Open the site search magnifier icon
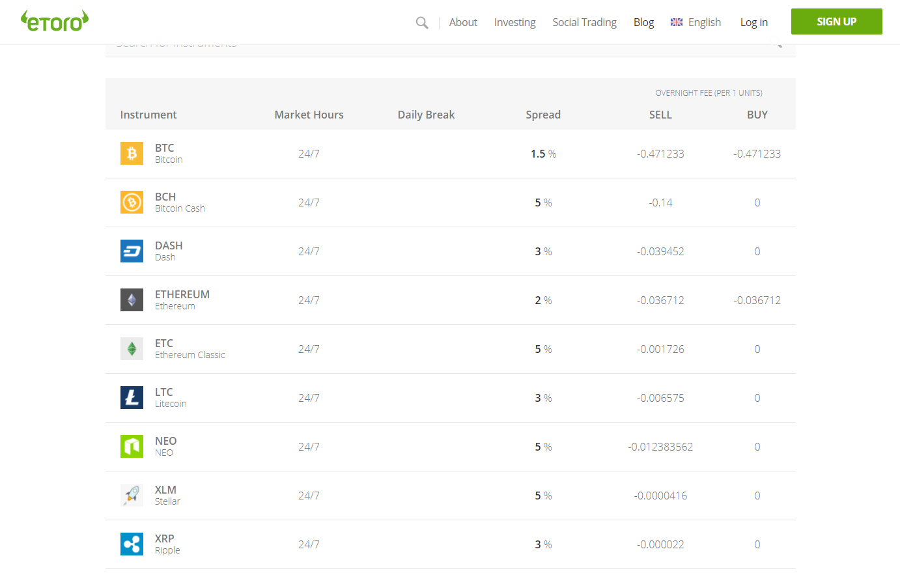This screenshot has height=588, width=900. [x=422, y=23]
